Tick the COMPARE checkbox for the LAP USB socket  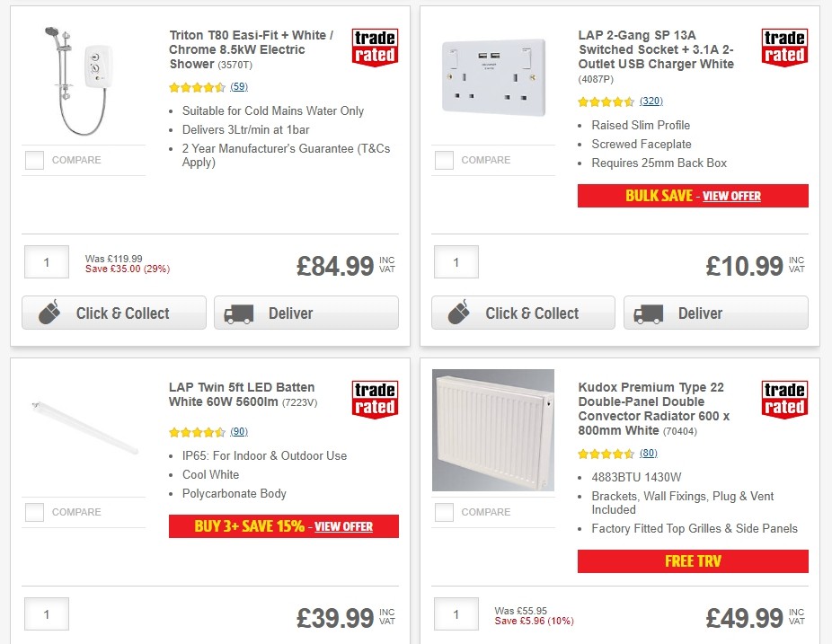click(x=444, y=160)
